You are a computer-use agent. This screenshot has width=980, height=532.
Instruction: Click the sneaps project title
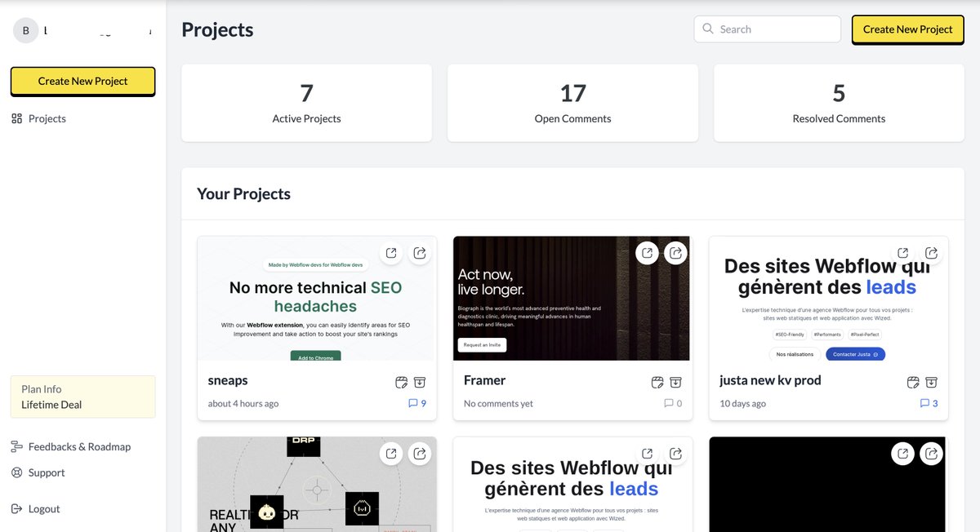(228, 380)
